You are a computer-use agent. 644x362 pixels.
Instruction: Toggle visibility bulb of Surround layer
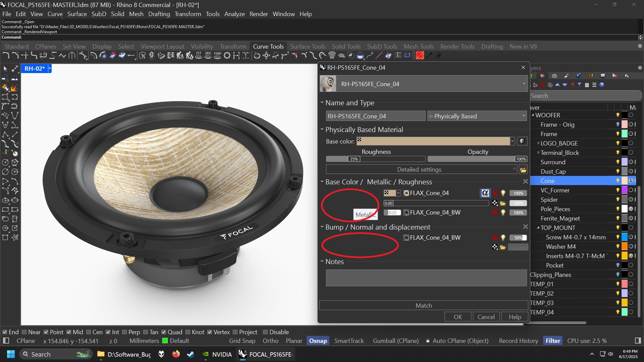(618, 162)
